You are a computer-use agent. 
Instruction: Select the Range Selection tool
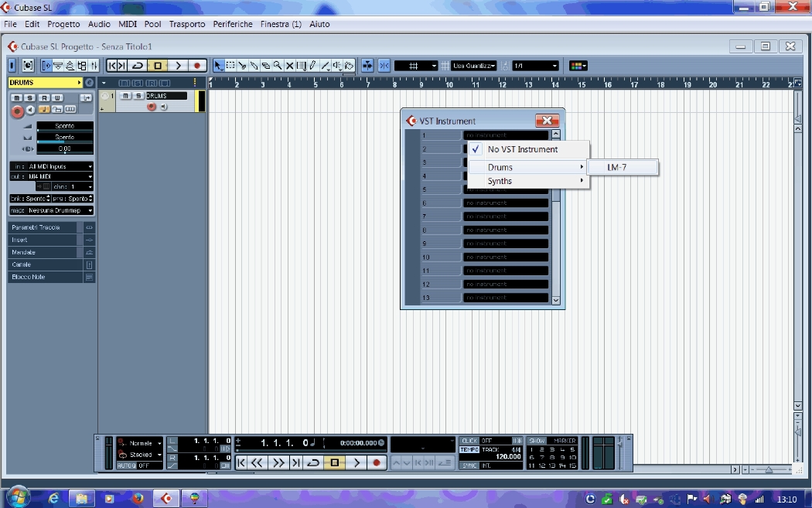pyautogui.click(x=230, y=66)
